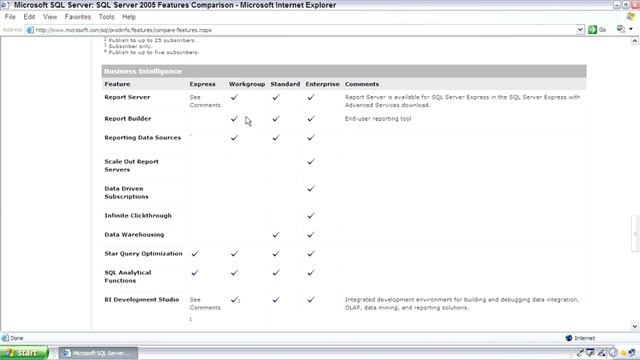Screen dimensions: 640x360
Task: Click Data Warehousing row label
Action: coord(134,235)
